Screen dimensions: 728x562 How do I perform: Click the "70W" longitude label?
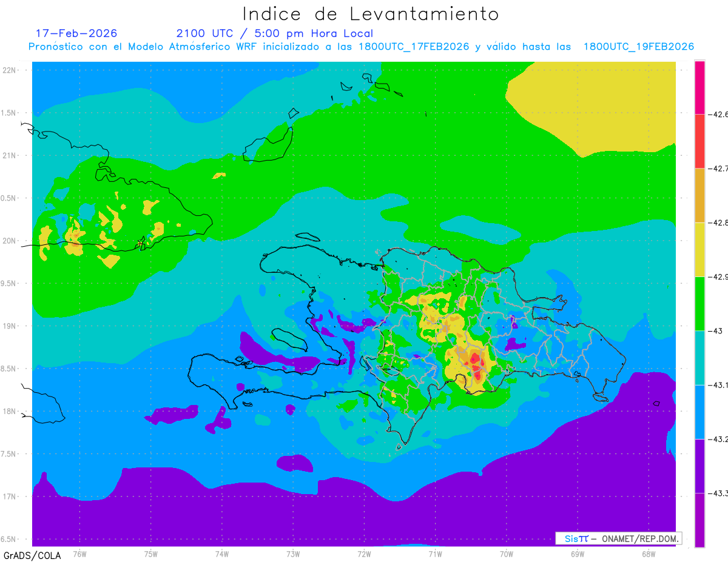[507, 554]
